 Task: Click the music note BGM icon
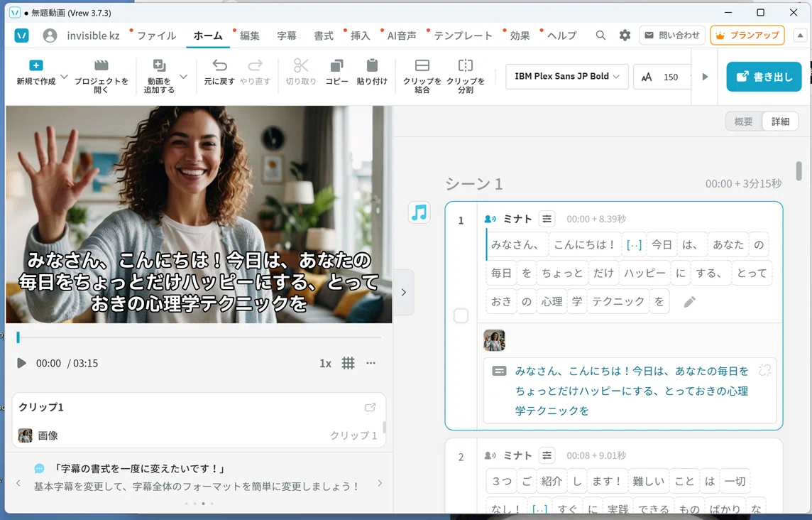coord(419,212)
